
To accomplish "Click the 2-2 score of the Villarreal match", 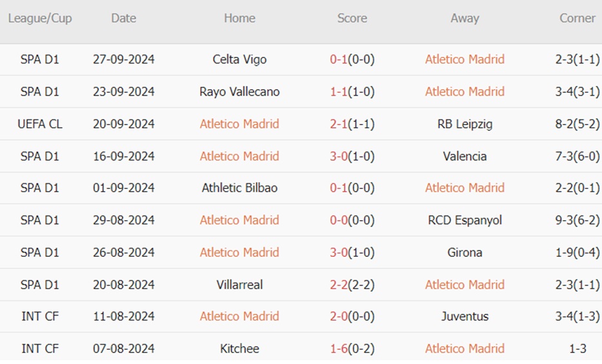I will [x=339, y=285].
